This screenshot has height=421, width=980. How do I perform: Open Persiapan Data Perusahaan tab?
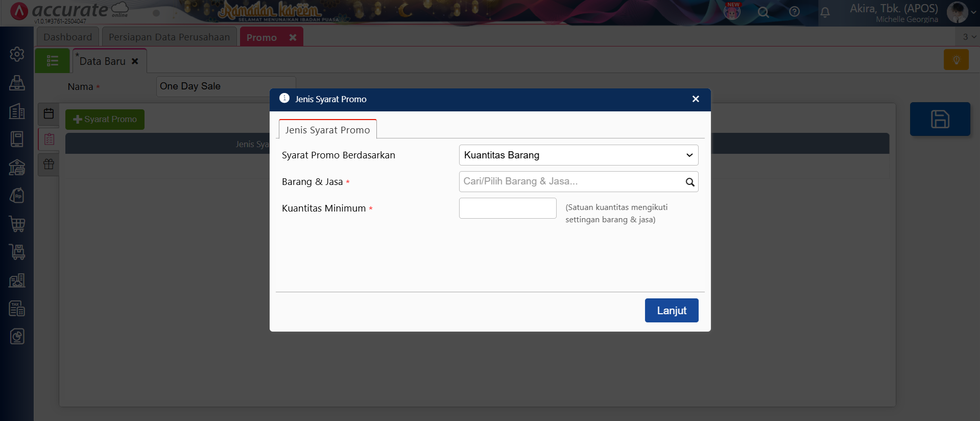coord(169,37)
